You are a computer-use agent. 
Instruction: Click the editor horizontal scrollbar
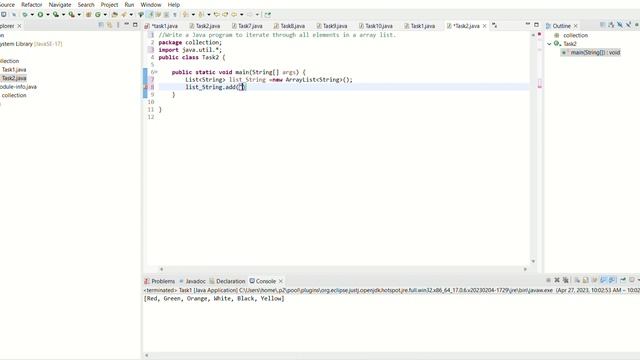point(343,269)
